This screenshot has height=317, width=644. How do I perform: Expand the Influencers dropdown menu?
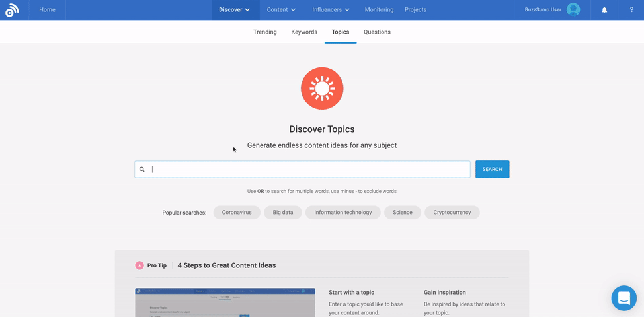pyautogui.click(x=331, y=10)
